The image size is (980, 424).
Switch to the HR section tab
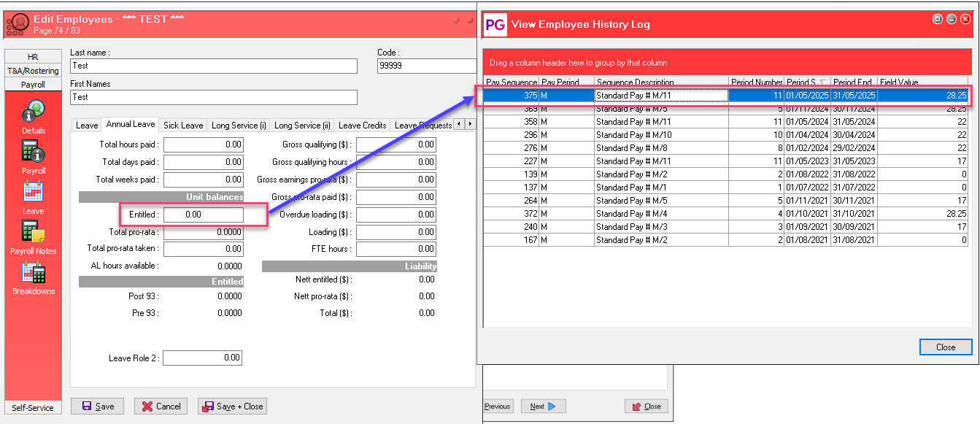(33, 57)
